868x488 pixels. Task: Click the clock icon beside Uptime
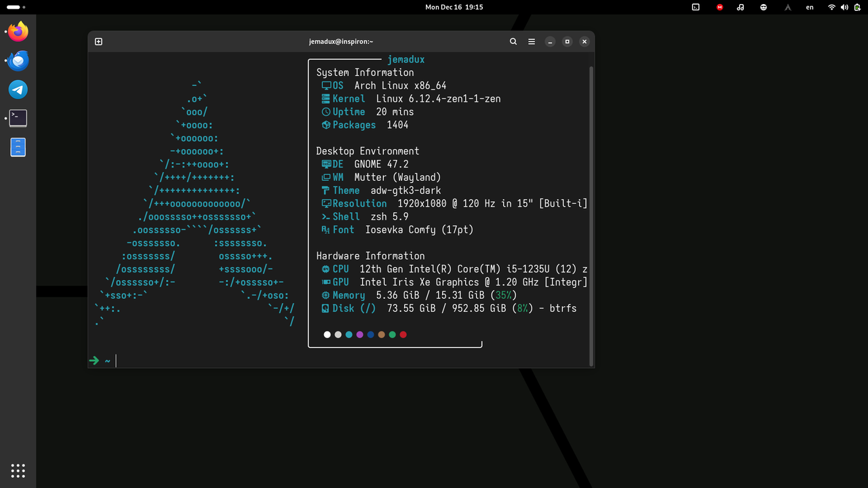(x=326, y=112)
